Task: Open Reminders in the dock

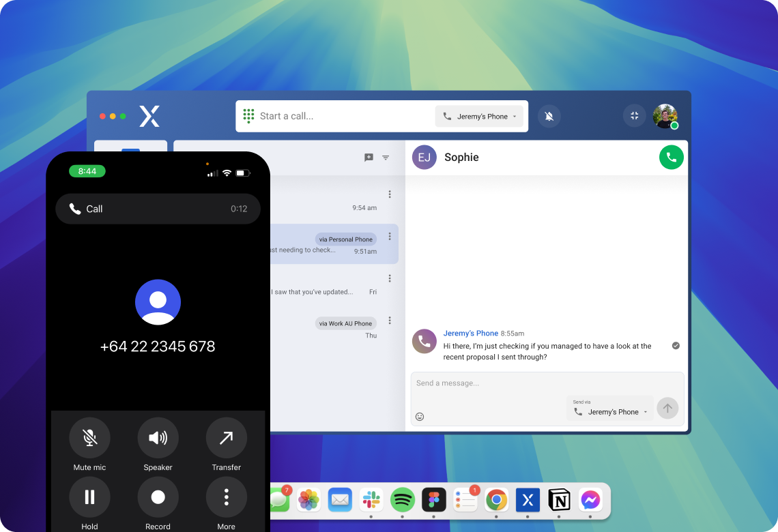Action: (465, 500)
